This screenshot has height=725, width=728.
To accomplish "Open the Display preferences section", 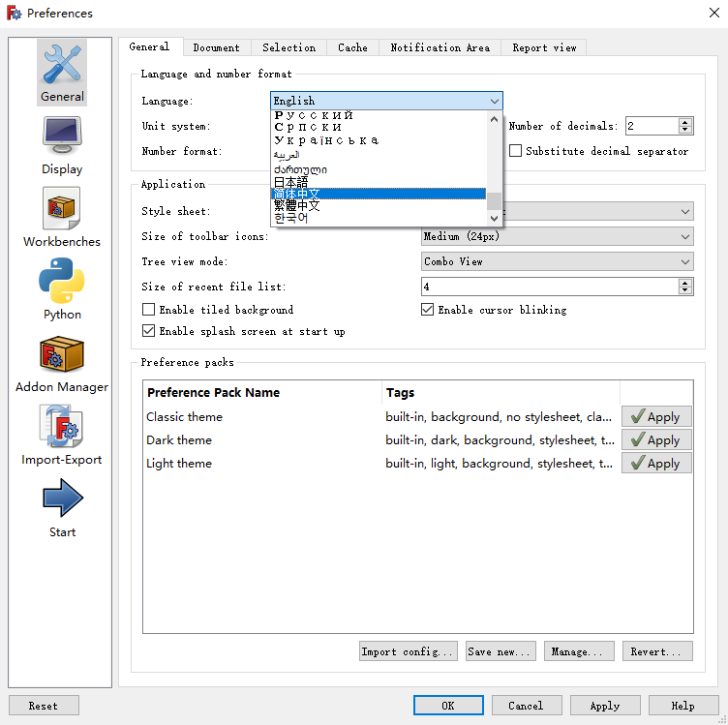I will (x=62, y=146).
